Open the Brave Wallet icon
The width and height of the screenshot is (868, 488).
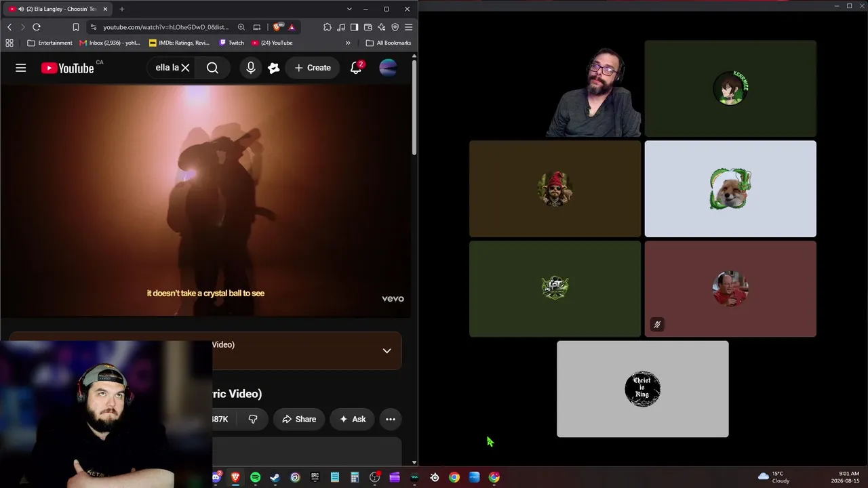pyautogui.click(x=368, y=27)
